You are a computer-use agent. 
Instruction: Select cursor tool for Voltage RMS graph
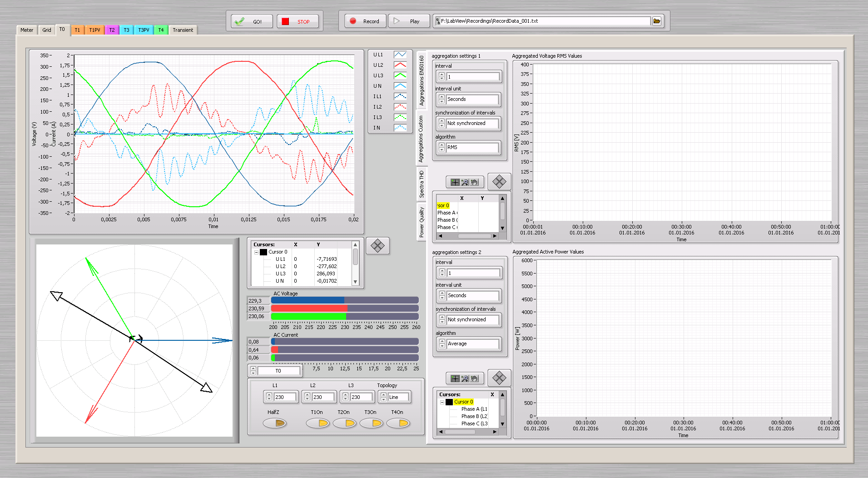point(455,182)
